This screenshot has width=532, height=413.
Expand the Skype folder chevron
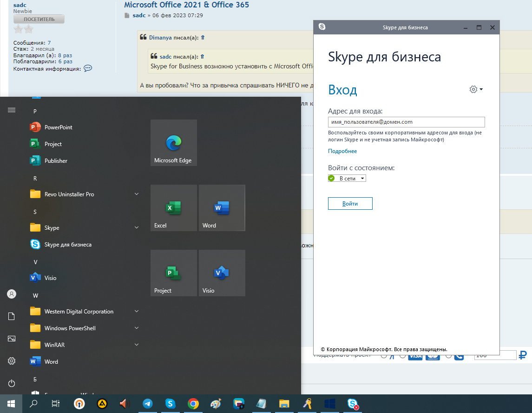(137, 227)
